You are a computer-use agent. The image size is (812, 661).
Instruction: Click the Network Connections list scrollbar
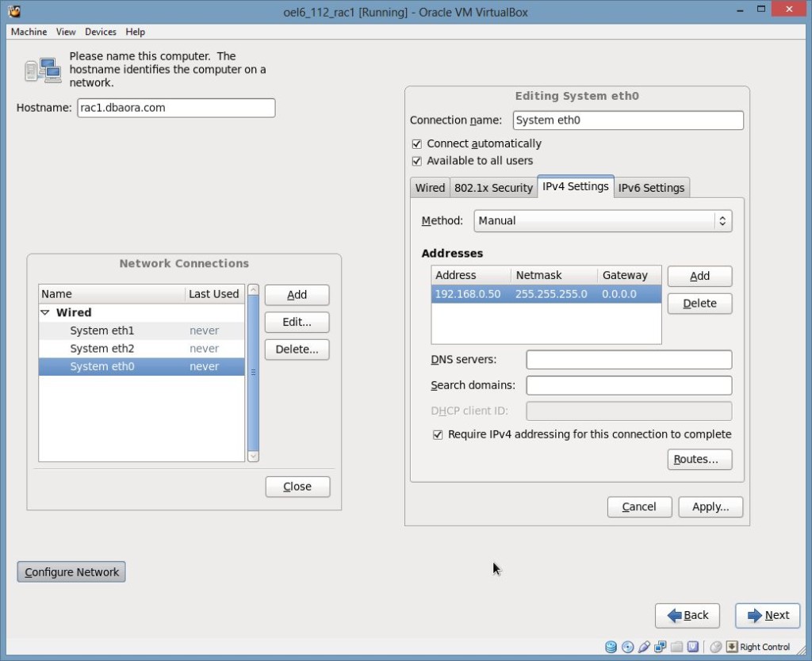[x=253, y=373]
